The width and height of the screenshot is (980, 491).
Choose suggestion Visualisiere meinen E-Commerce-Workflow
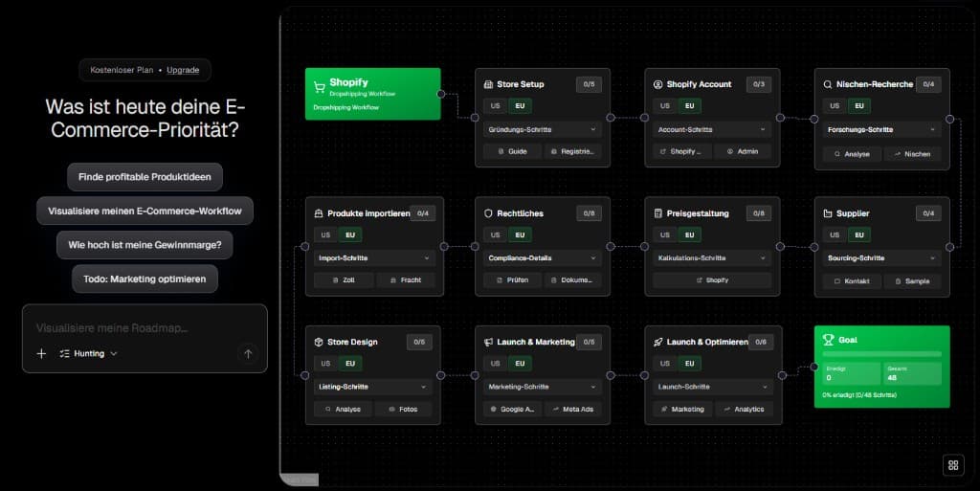click(145, 212)
